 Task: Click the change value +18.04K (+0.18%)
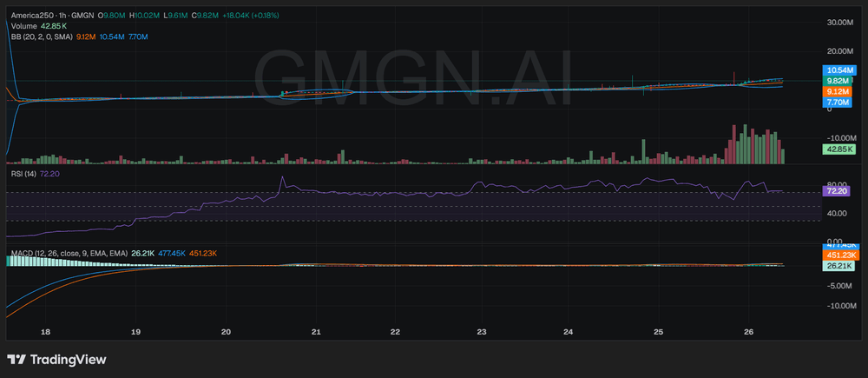click(x=252, y=16)
